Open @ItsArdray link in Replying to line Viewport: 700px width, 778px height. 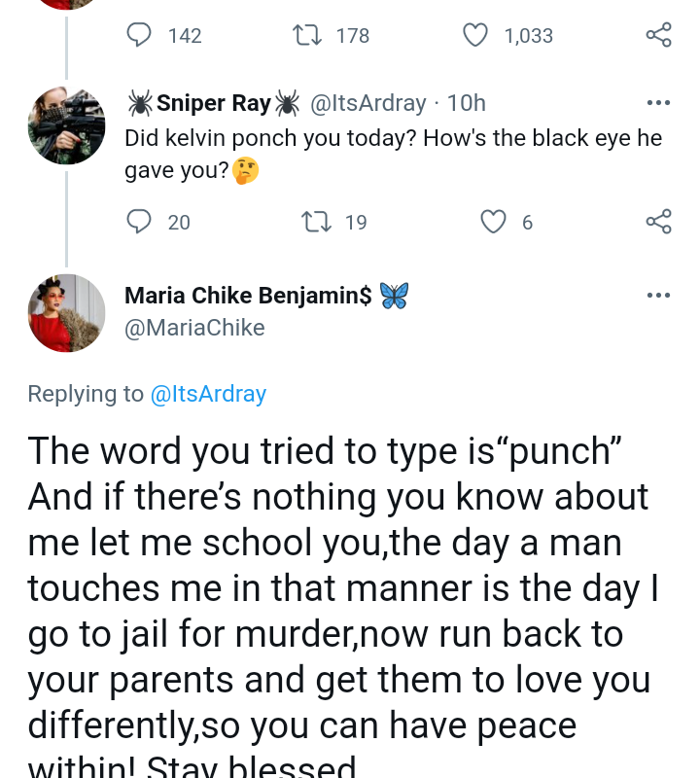pyautogui.click(x=207, y=394)
